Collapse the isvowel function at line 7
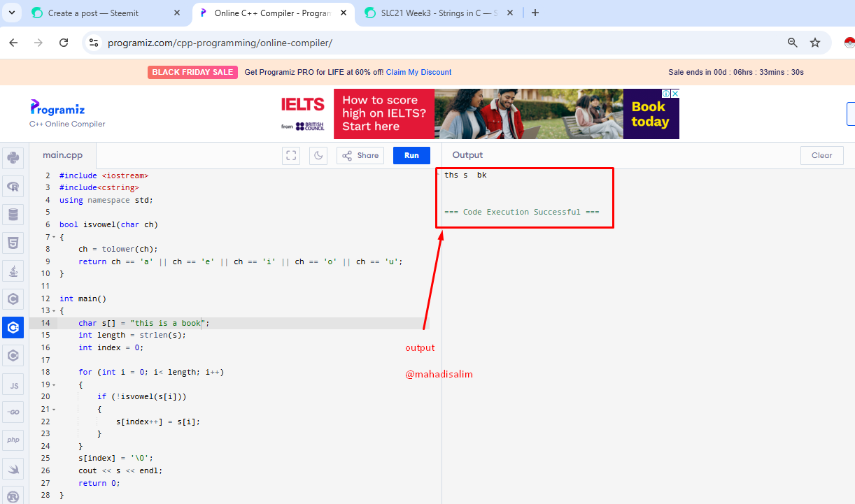The height and width of the screenshot is (504, 855). coord(54,237)
